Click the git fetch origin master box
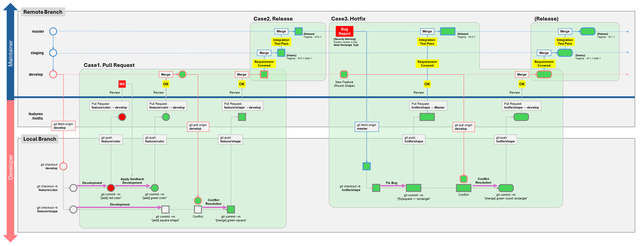Screen dimensions: 644x246 (x=367, y=127)
